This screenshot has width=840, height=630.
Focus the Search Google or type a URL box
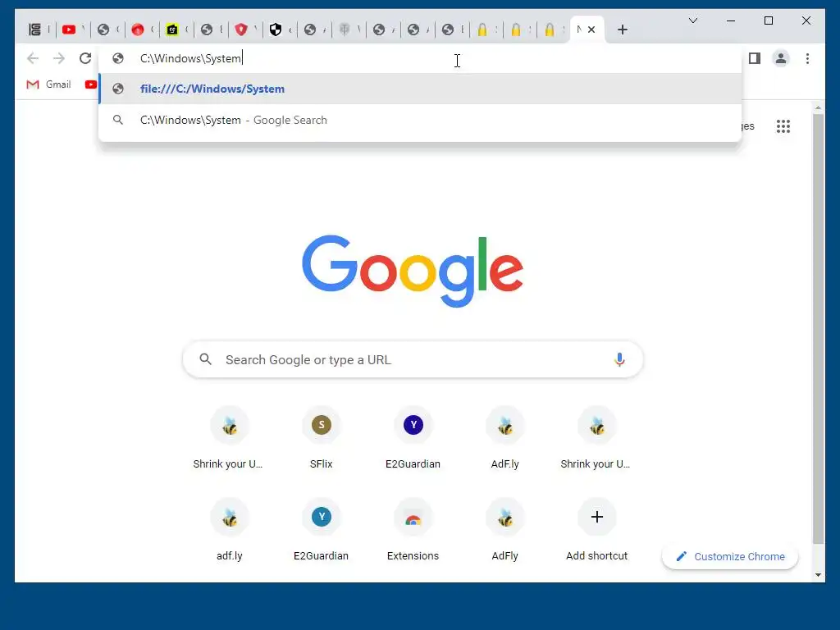coord(413,359)
